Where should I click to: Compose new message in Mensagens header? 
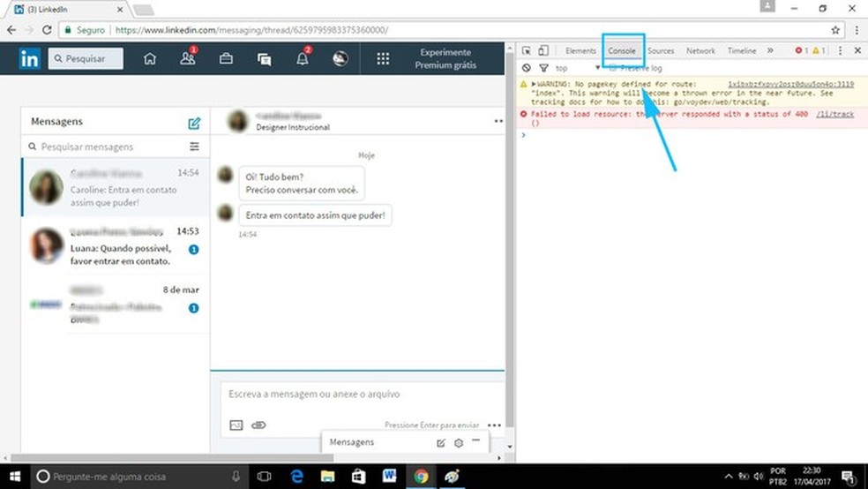[x=194, y=123]
